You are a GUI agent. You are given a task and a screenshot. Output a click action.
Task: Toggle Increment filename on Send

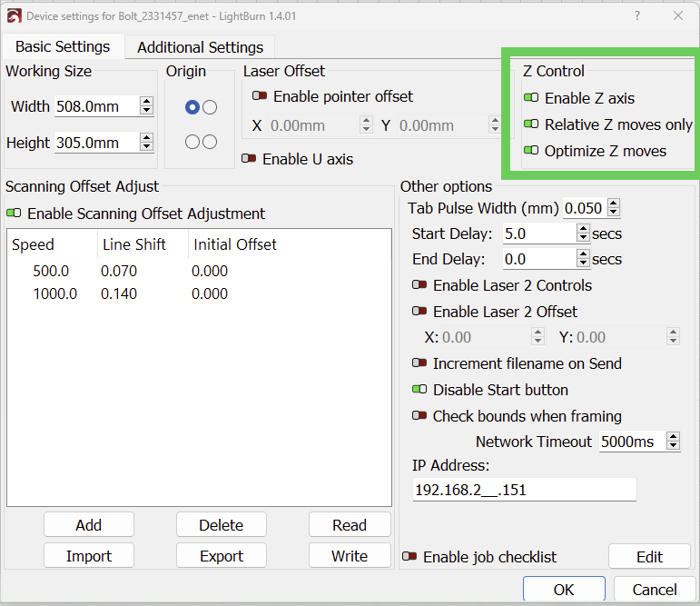pyautogui.click(x=419, y=363)
